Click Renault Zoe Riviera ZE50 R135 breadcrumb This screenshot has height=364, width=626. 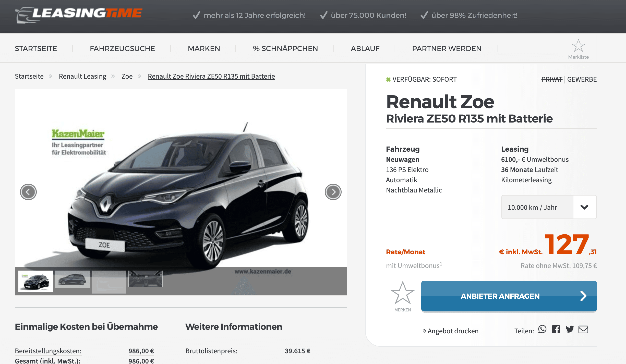pyautogui.click(x=211, y=76)
